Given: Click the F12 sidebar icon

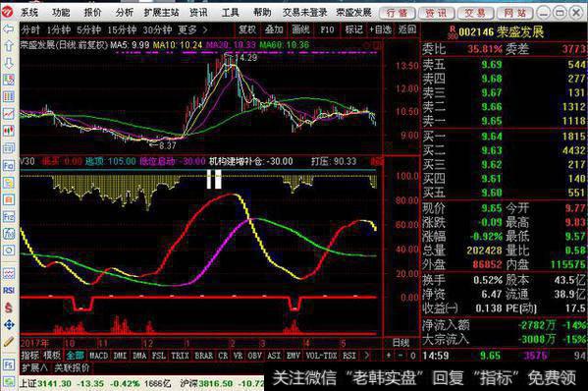Looking at the screenshot, I should click(x=8, y=217).
